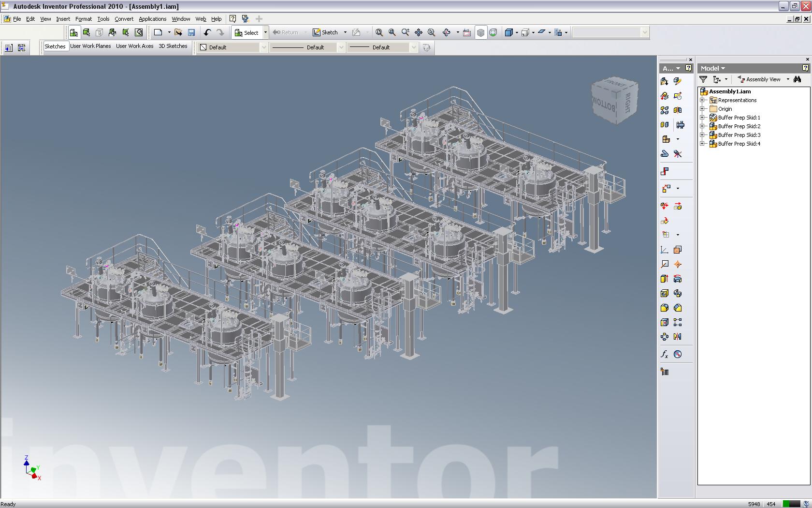Expand Buffer Prep Skid:1 tree node
This screenshot has width=812, height=508.
pyautogui.click(x=703, y=118)
